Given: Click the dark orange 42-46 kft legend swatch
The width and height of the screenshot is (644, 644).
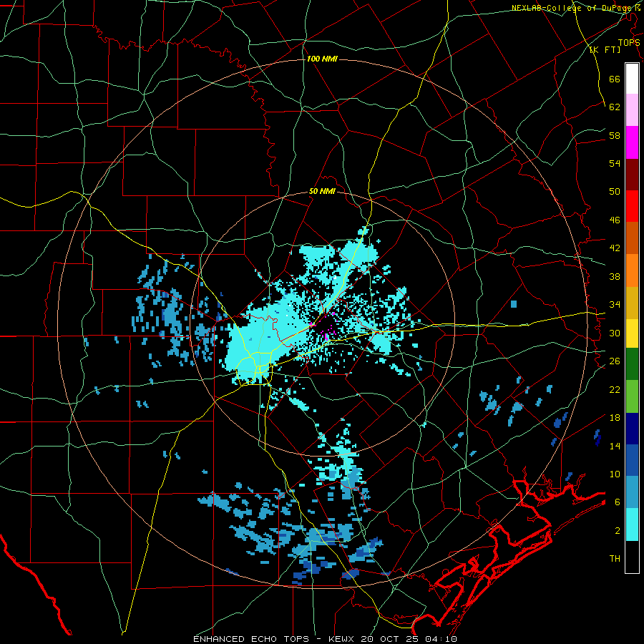Looking at the screenshot, I should tap(632, 238).
